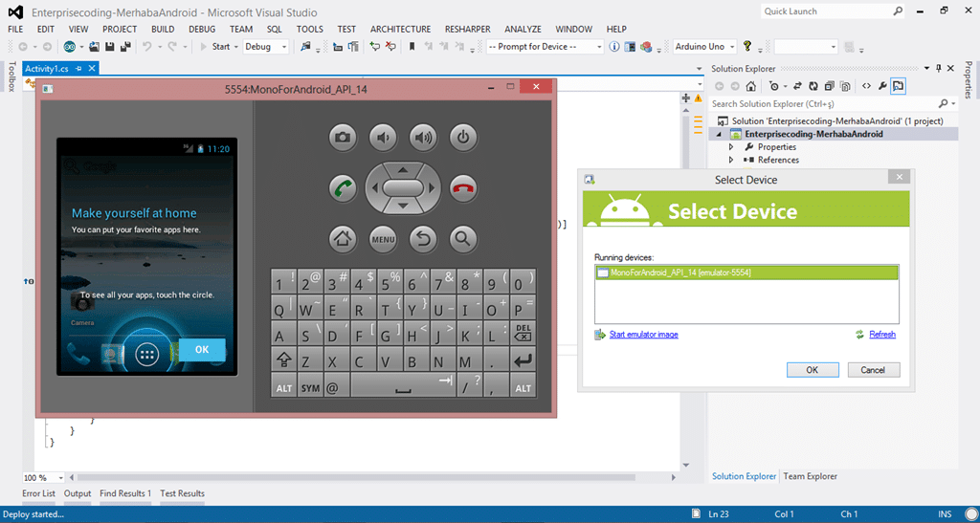Click the Search Solution Explorer field
The height and width of the screenshot is (523, 980).
coord(823,103)
